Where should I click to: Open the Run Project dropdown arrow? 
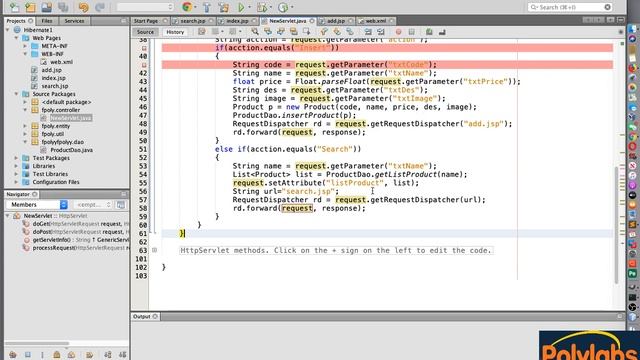tap(249, 7)
